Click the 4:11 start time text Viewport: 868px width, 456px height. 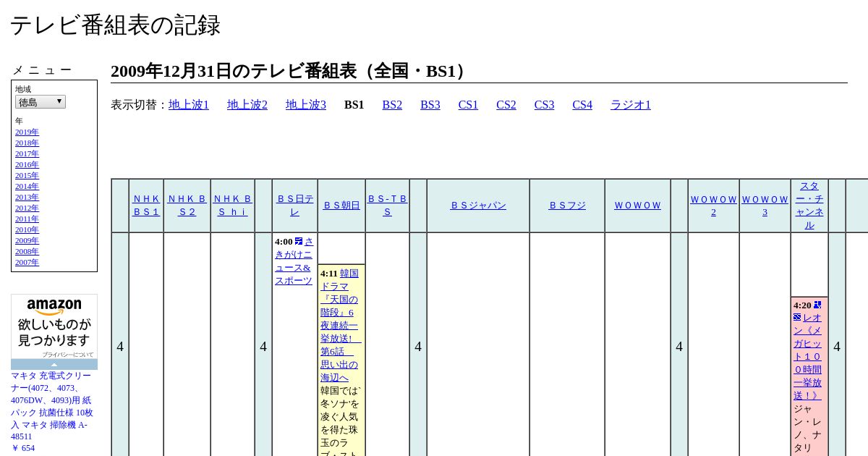[x=329, y=274]
